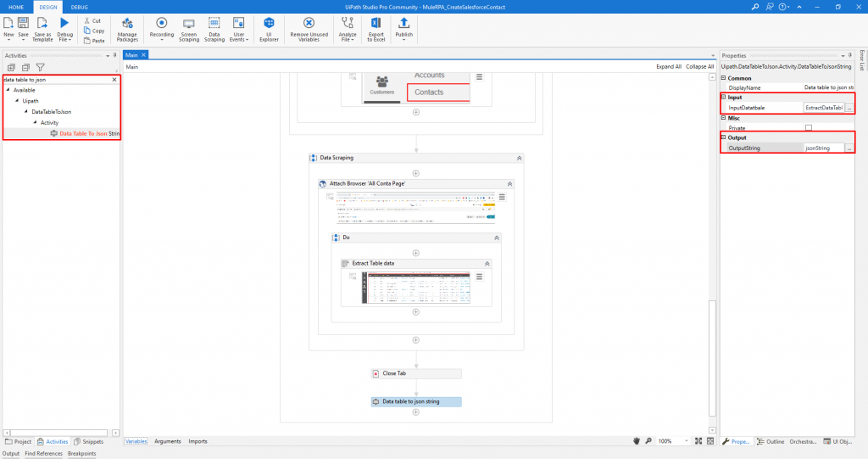The image size is (868, 459).
Task: Open the Imports panel
Action: point(198,441)
